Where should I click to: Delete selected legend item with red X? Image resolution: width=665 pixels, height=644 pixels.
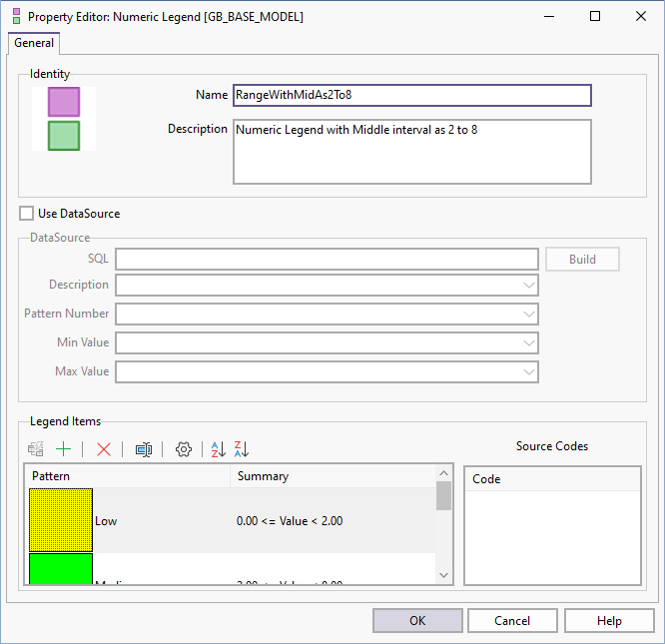pyautogui.click(x=104, y=449)
